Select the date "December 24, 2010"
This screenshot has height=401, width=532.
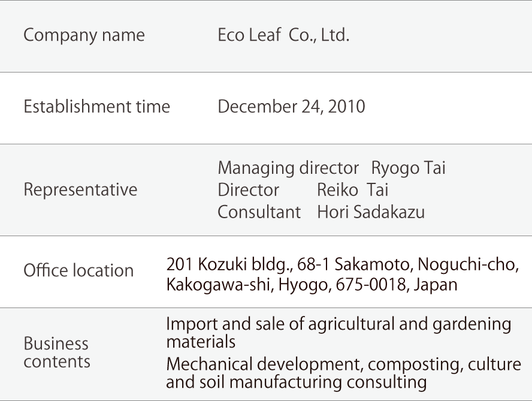pos(291,107)
